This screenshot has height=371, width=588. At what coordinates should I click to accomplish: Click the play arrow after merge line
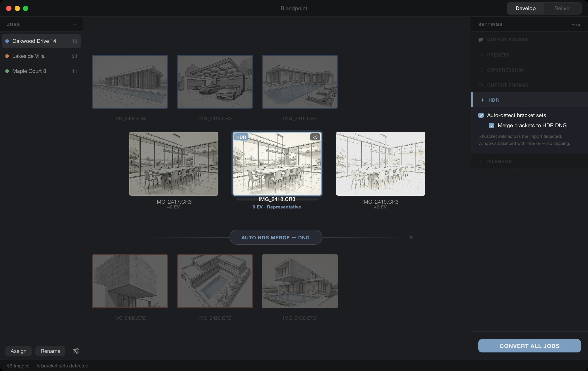coord(411,237)
